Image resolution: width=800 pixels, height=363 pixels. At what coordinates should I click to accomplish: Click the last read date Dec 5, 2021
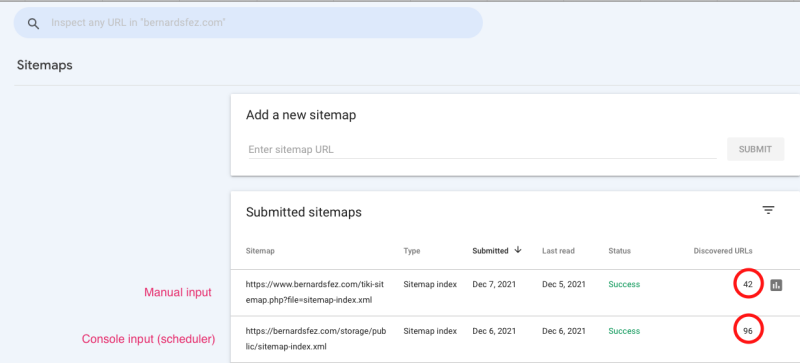click(564, 284)
